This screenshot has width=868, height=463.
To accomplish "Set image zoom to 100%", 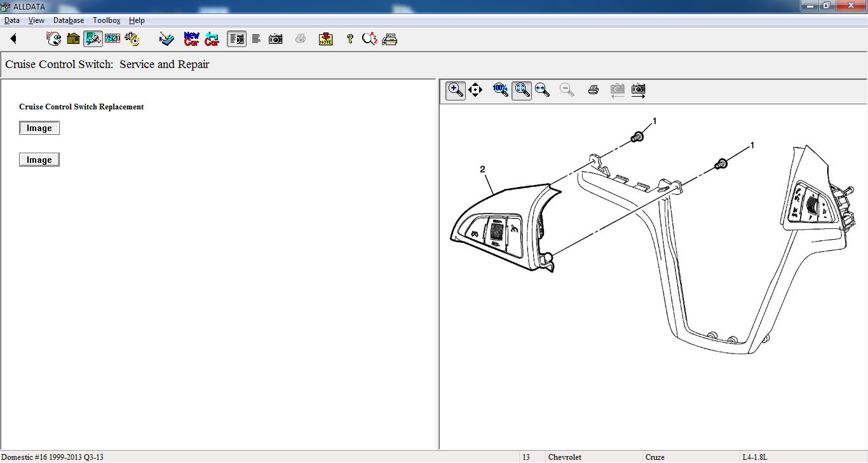I will coord(500,90).
